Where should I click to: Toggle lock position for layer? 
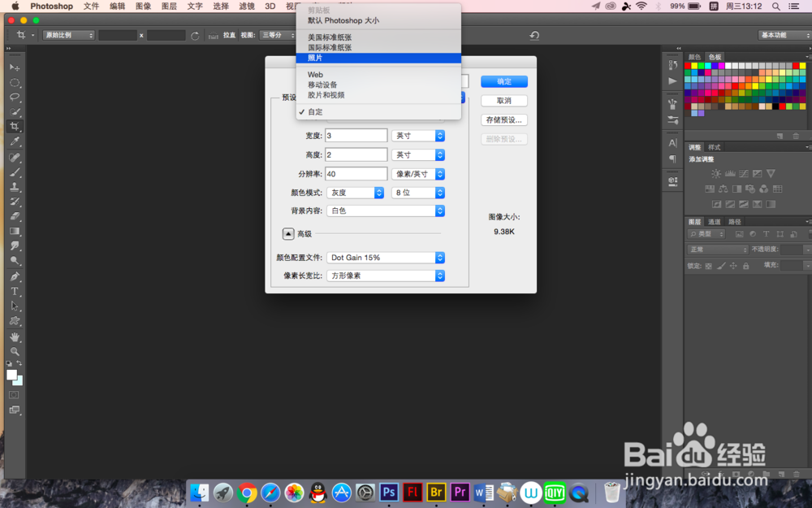tap(733, 266)
